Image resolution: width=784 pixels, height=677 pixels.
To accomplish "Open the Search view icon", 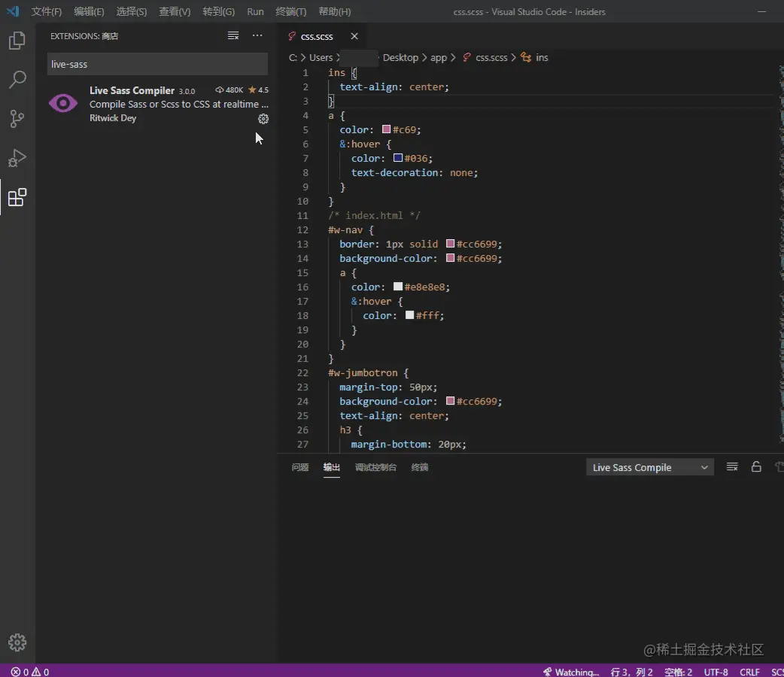I will point(17,80).
